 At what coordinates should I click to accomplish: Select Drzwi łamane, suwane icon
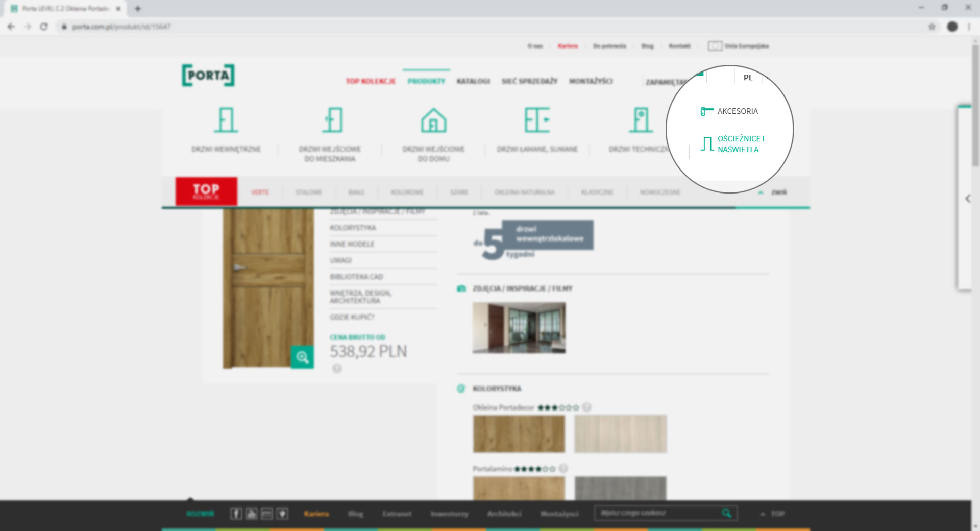click(x=537, y=120)
